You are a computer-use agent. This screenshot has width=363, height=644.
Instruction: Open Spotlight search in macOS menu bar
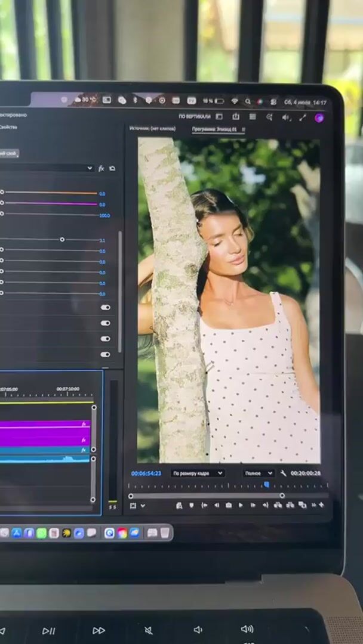pyautogui.click(x=248, y=101)
